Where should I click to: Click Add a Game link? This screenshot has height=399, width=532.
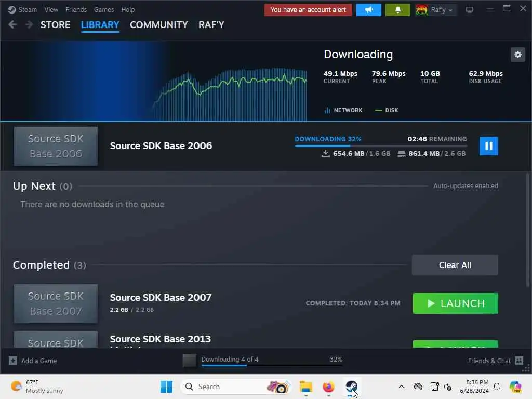click(x=39, y=361)
